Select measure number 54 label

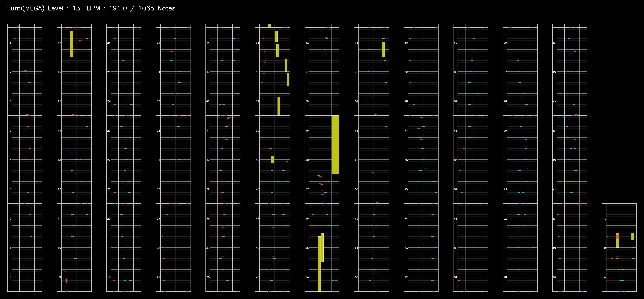[x=307, y=277]
